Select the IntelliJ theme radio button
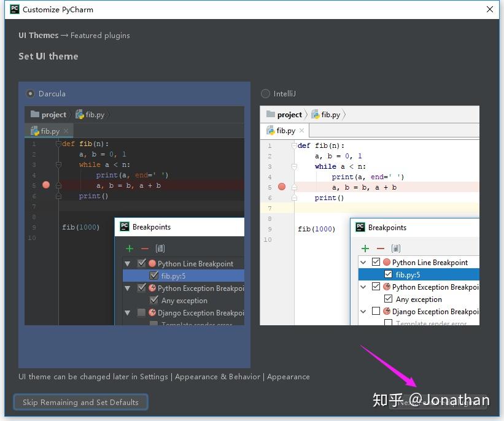 265,94
